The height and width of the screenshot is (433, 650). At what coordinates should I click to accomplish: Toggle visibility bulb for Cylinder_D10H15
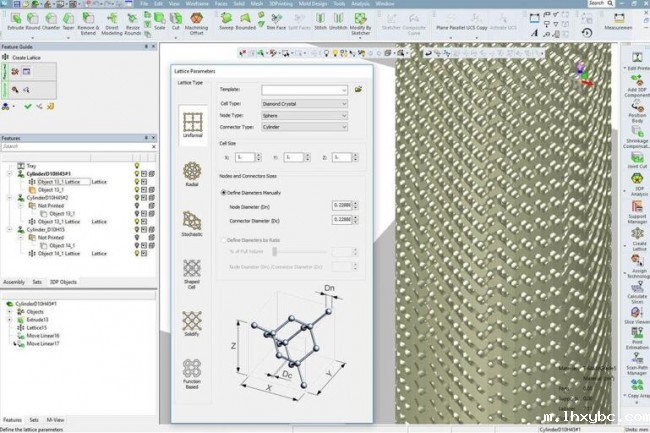[x=137, y=229]
